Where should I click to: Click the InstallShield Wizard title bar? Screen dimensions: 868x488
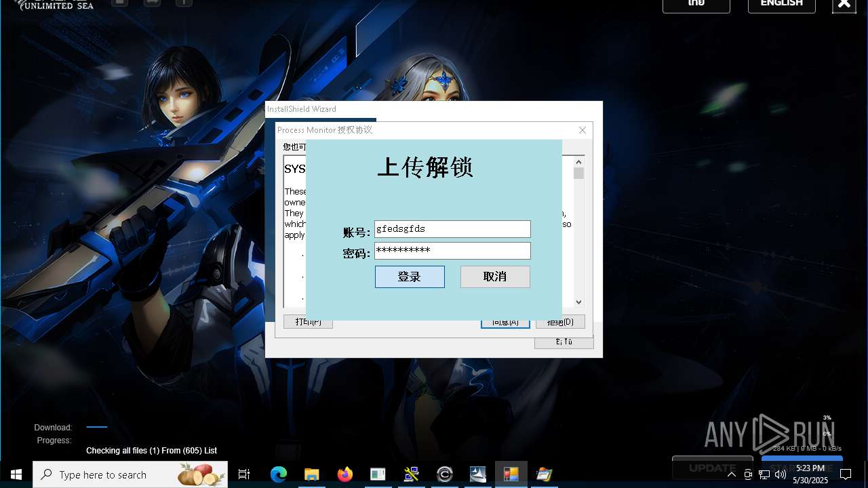coord(434,109)
